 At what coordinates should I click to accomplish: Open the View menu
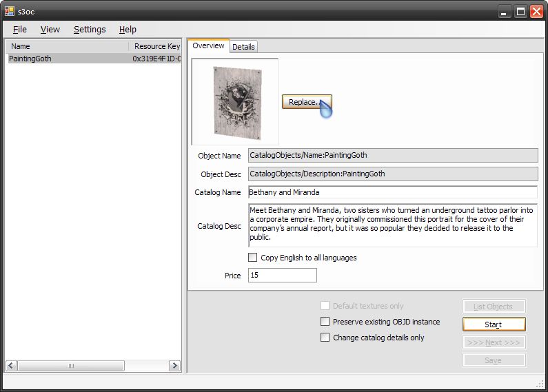coord(50,30)
